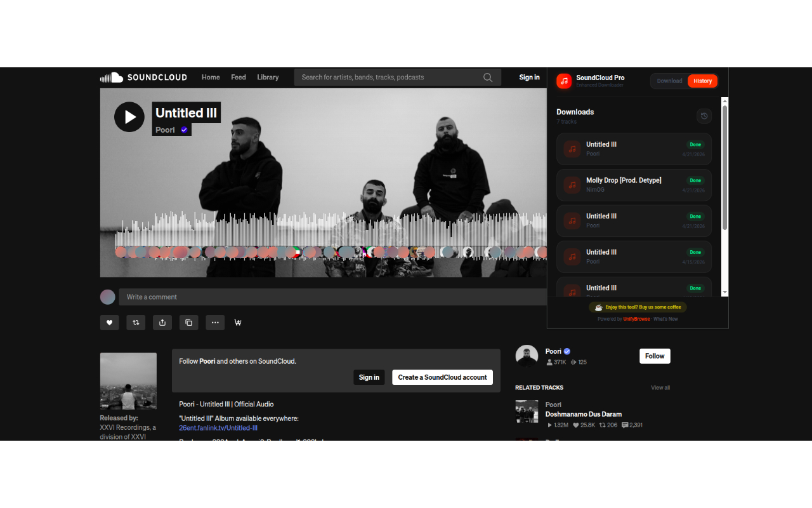The width and height of the screenshot is (812, 508).
Task: Click the RELATED TRACKS heading
Action: [x=539, y=387]
